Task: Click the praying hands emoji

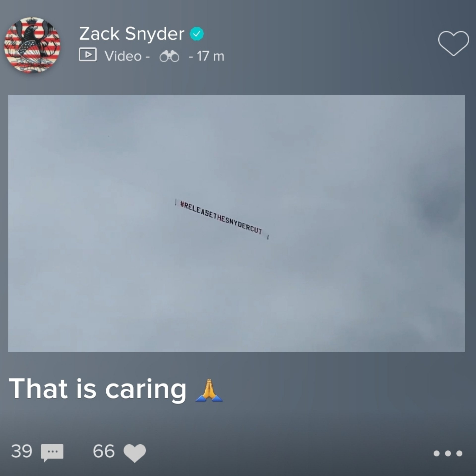Action: [x=209, y=390]
